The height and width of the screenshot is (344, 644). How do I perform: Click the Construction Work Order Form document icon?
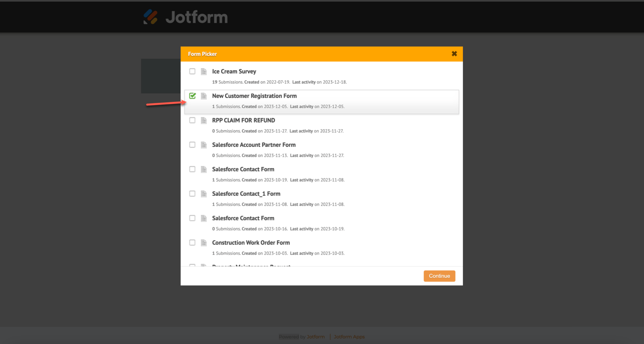tap(204, 242)
